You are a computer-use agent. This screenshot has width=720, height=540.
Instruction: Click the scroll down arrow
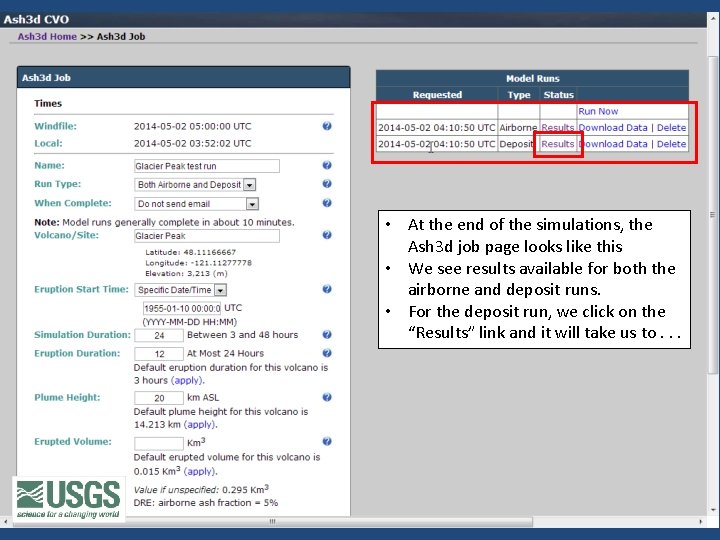point(713,510)
